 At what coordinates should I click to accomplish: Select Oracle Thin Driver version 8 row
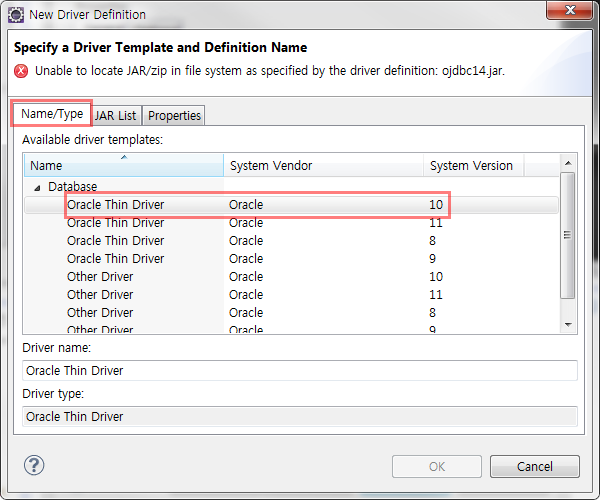coord(291,241)
